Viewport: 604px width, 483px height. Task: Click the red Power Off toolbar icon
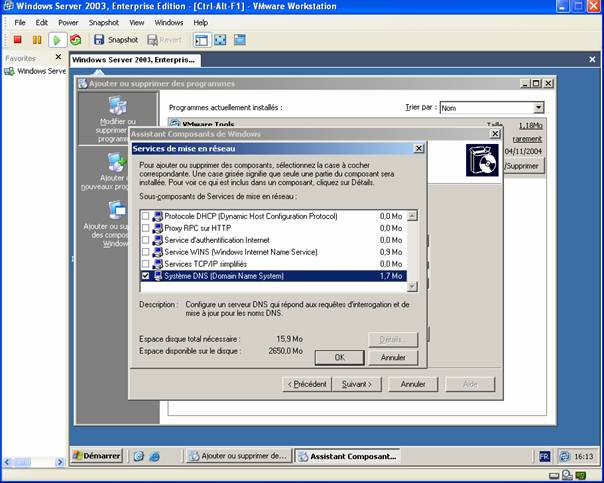pyautogui.click(x=17, y=40)
